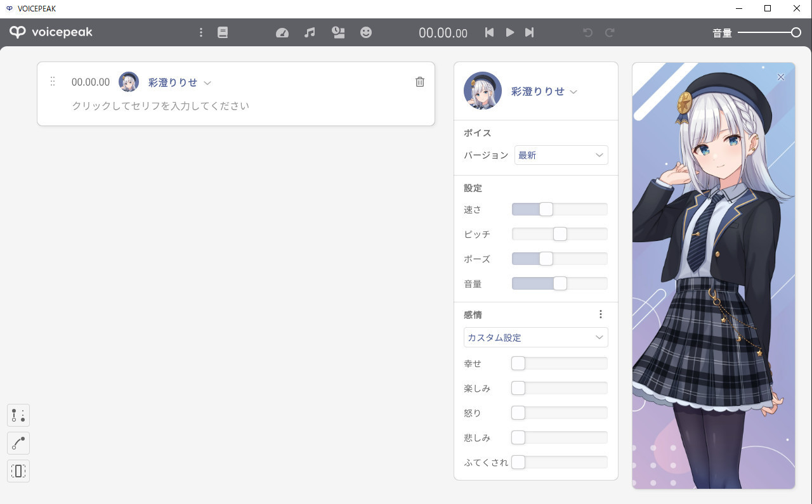Click the undo arrow icon

point(587,32)
